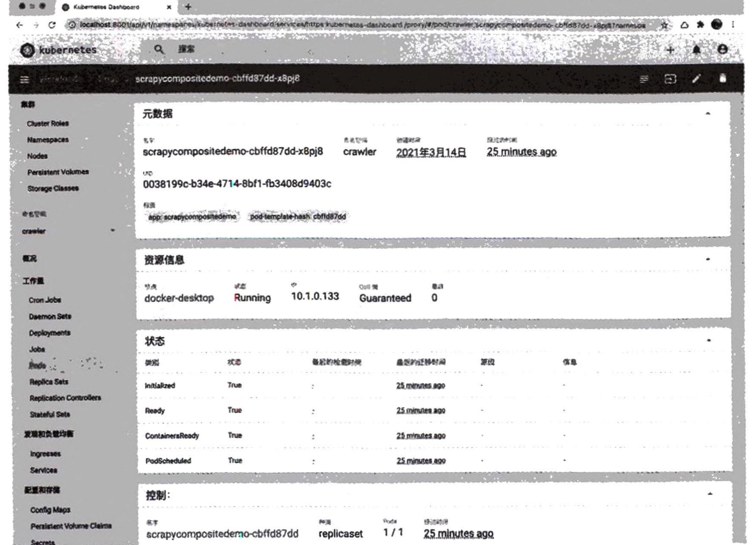
Task: Open Persistent Volumes in sidebar
Action: tap(58, 172)
